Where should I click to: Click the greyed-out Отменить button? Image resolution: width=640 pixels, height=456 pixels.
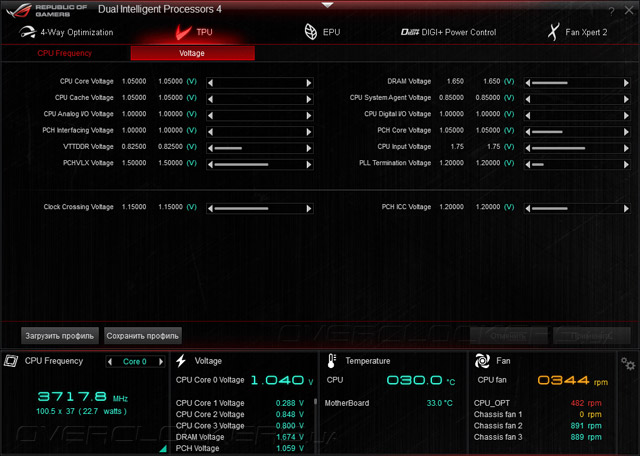coord(508,336)
